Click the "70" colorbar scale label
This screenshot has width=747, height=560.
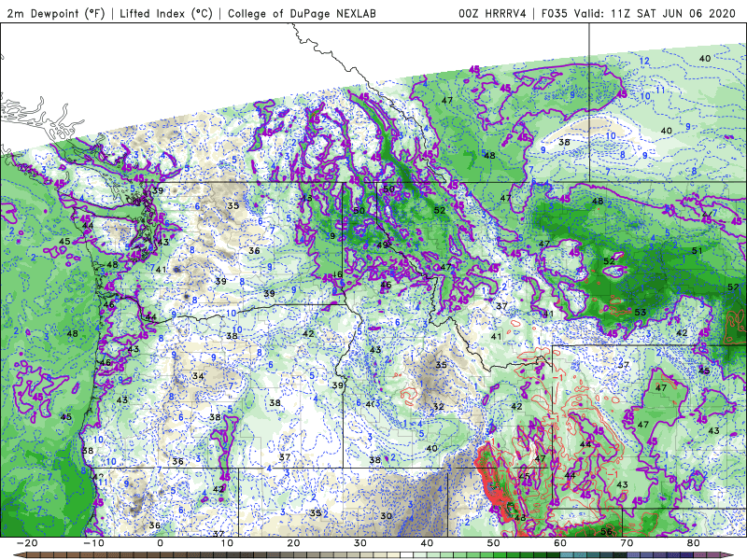627,543
